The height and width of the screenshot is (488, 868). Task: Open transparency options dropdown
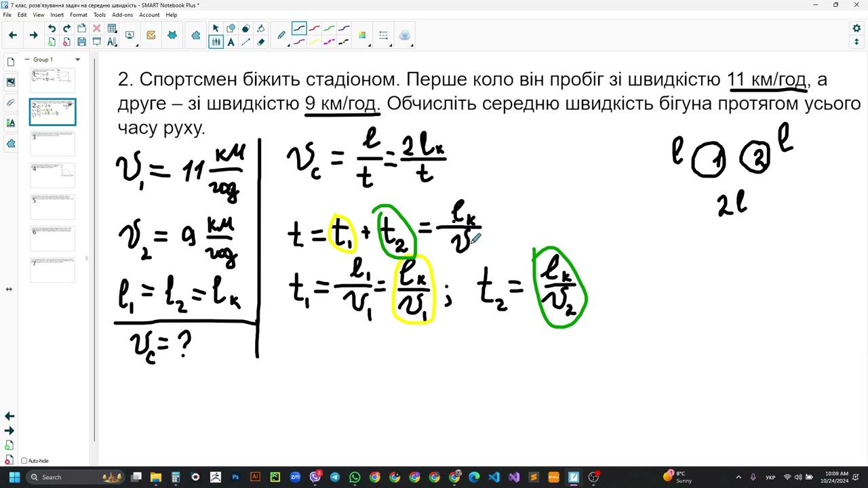[405, 35]
